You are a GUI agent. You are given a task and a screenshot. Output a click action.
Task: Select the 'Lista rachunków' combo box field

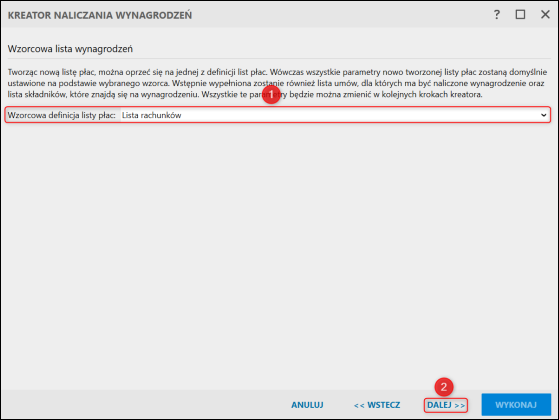335,115
